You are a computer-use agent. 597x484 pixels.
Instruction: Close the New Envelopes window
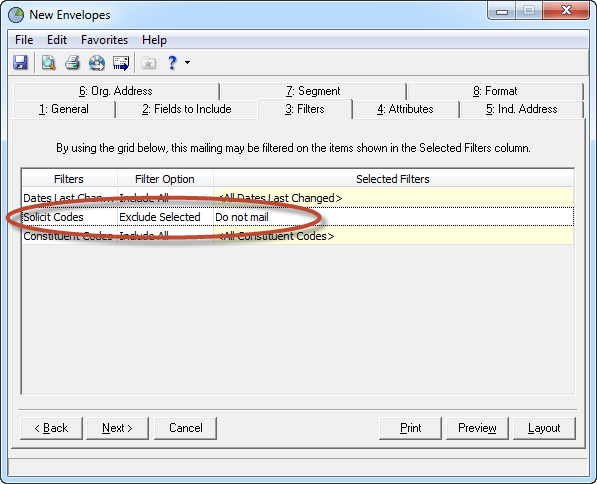566,11
